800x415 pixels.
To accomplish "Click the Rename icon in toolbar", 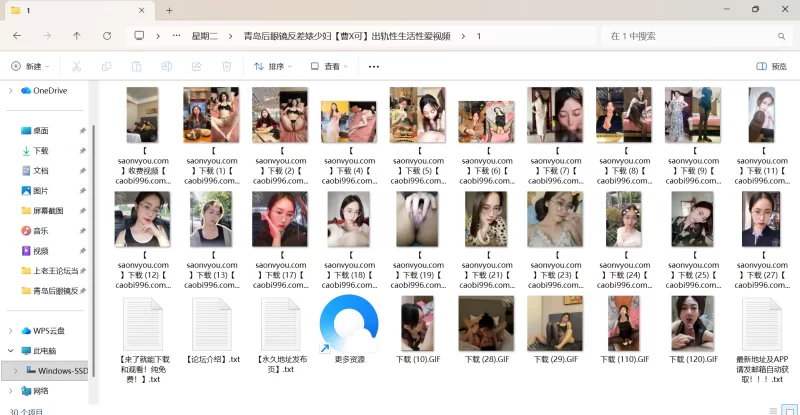I will point(166,67).
